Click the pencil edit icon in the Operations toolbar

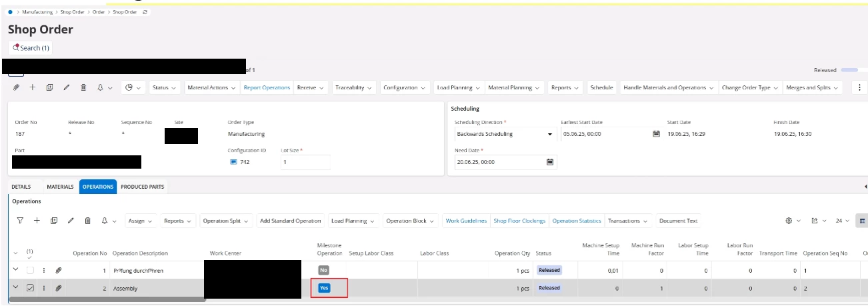[71, 221]
